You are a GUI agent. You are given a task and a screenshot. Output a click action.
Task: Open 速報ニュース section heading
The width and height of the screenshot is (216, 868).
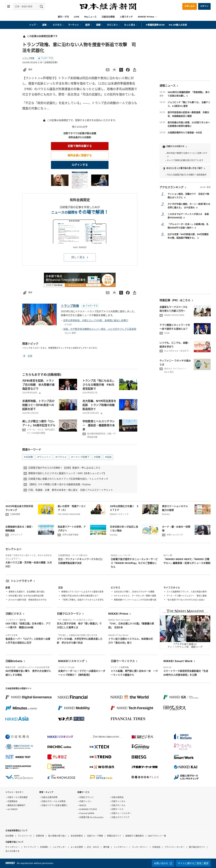(169, 86)
